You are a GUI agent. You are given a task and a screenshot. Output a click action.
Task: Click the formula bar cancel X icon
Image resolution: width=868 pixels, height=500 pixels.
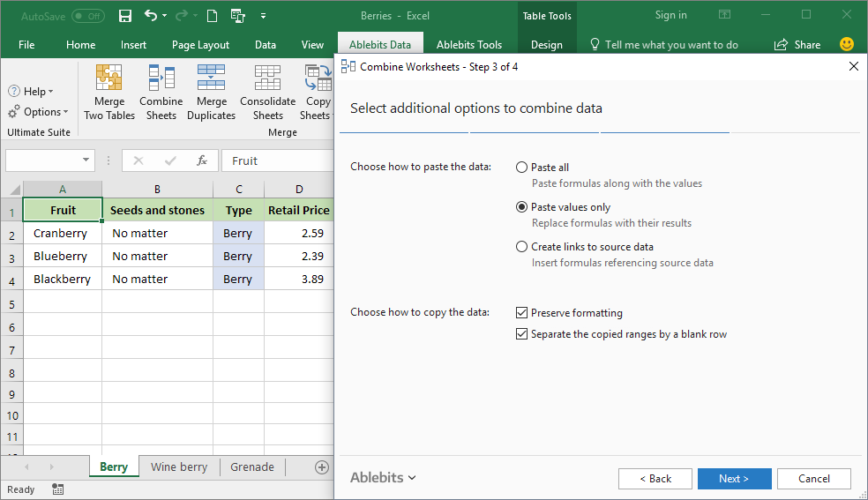[x=138, y=160]
